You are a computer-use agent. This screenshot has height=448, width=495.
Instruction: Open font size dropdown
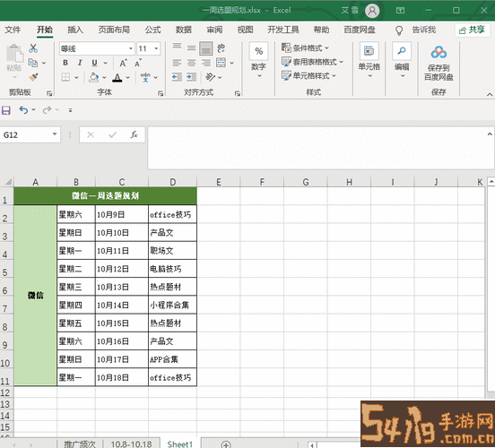pyautogui.click(x=156, y=48)
